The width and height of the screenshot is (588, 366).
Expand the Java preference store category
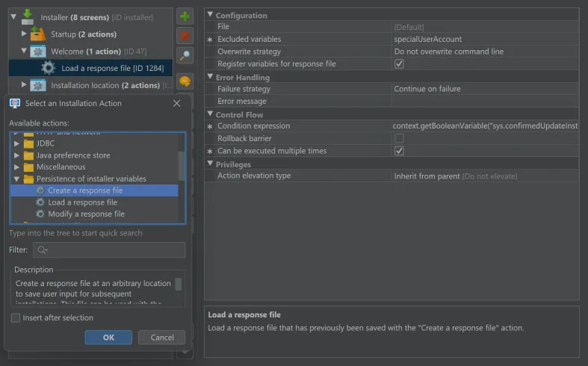click(x=16, y=155)
